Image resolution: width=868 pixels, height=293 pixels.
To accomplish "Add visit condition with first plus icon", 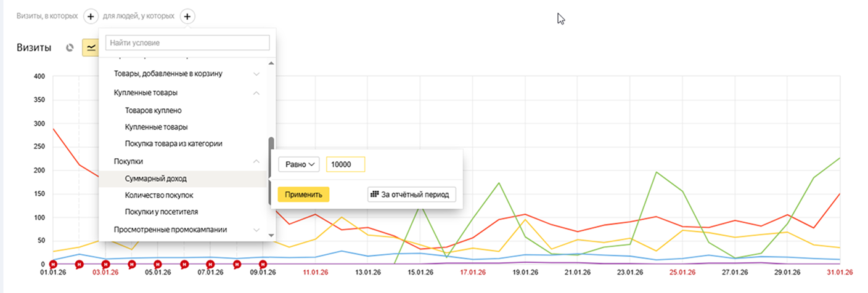I will [x=91, y=16].
